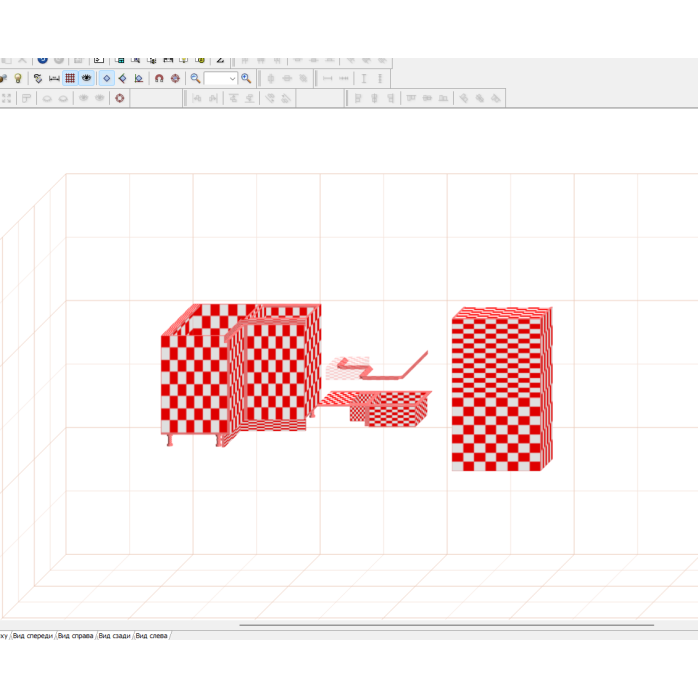This screenshot has width=698, height=698.
Task: Open the 'Вид спереди' tab
Action: 32,636
